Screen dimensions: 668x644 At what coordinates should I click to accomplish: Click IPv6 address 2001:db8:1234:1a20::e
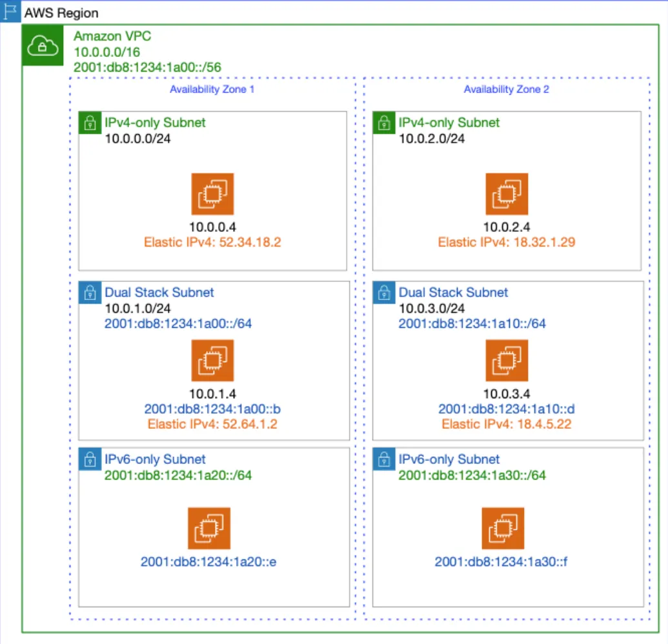coord(208,562)
